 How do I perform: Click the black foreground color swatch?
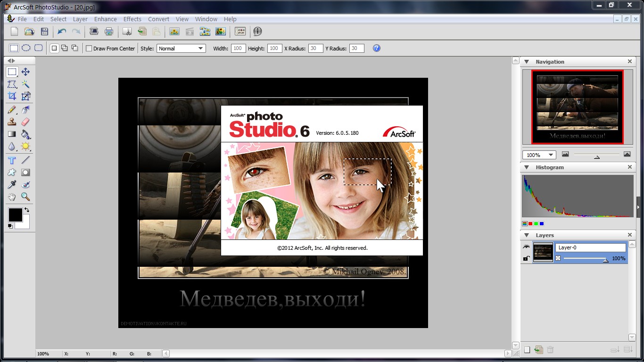coord(15,215)
